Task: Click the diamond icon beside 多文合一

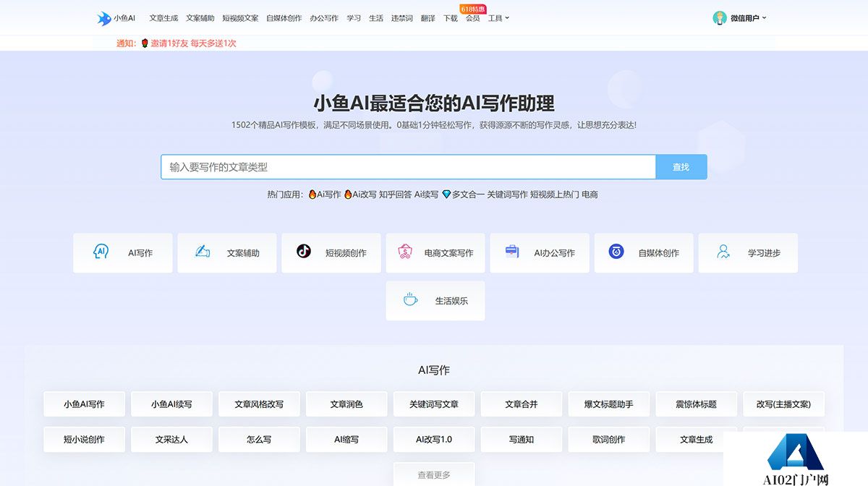Action: pyautogui.click(x=446, y=195)
